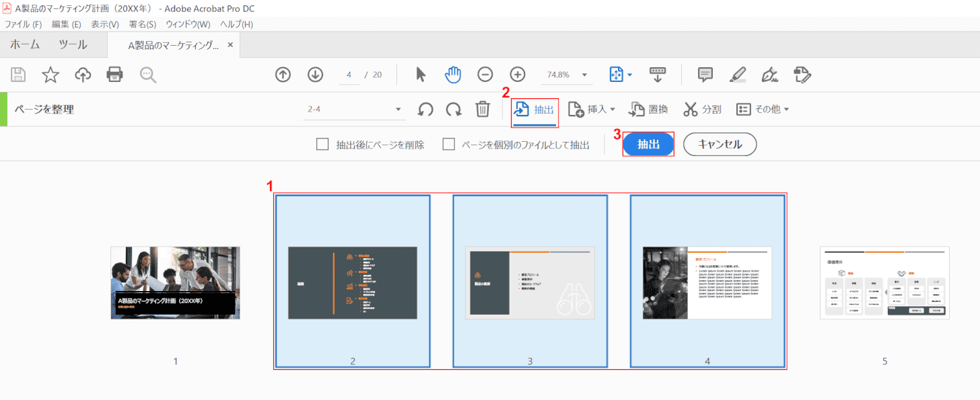Go to the next page with the down arrow
Screen dimensions: 980x400
[316, 75]
